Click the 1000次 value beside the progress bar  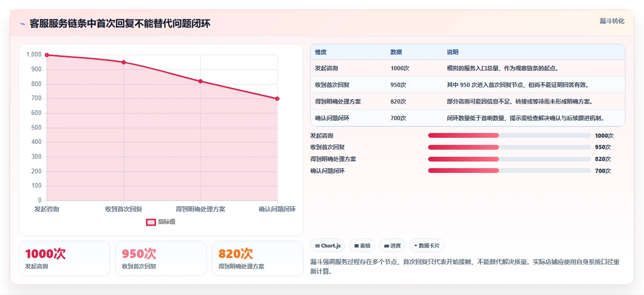[x=604, y=135]
